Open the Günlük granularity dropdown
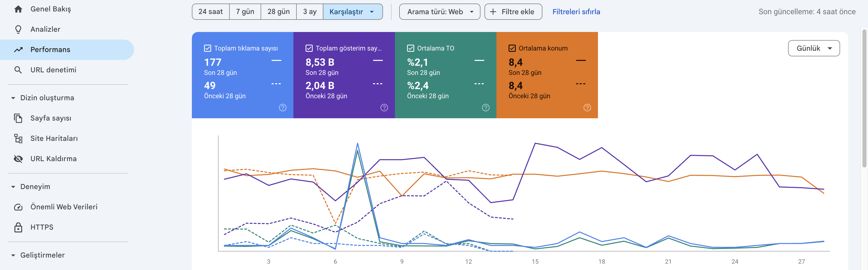 [814, 48]
